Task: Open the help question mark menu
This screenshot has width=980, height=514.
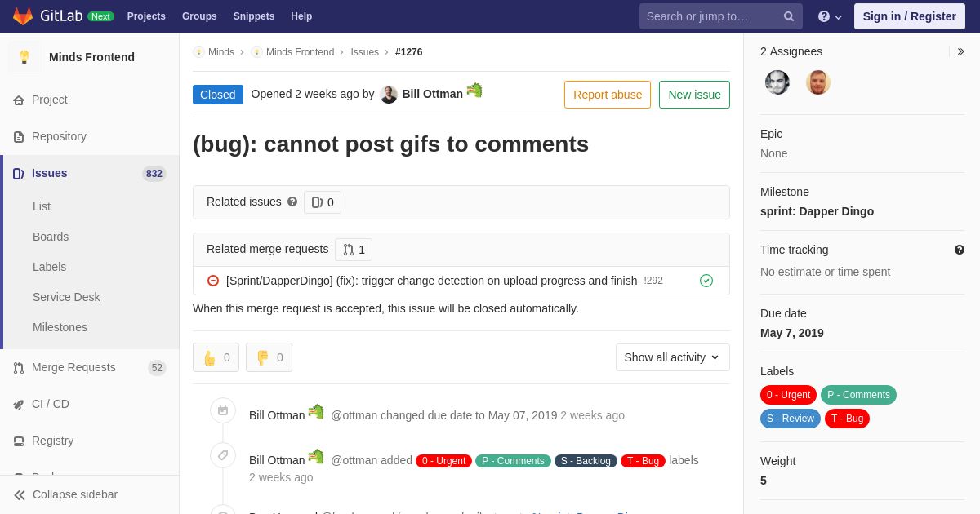Action: coord(830,16)
